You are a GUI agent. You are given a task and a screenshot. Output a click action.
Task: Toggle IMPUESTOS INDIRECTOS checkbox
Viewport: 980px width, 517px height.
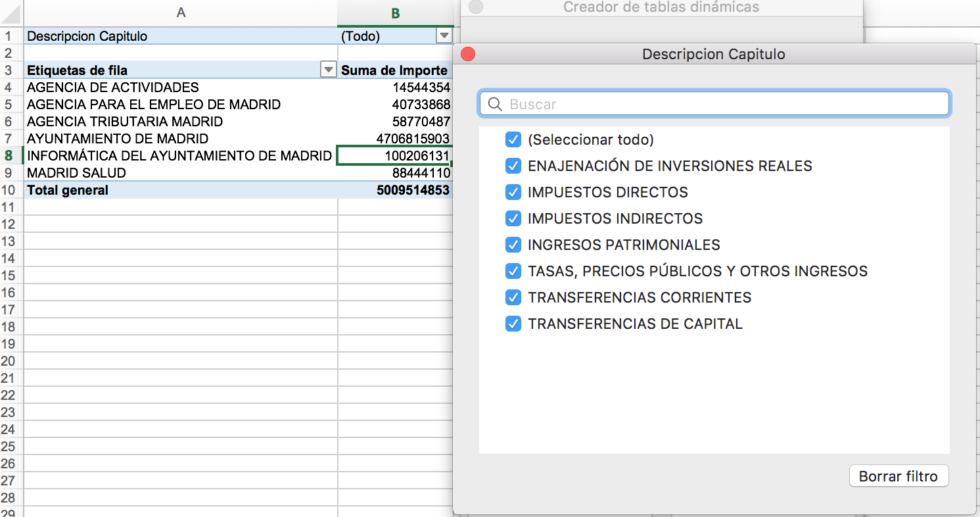513,218
